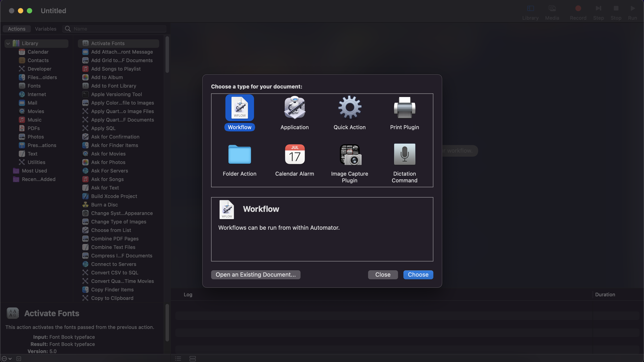
Task: Click the description pane scrollbar
Action: click(x=167, y=322)
